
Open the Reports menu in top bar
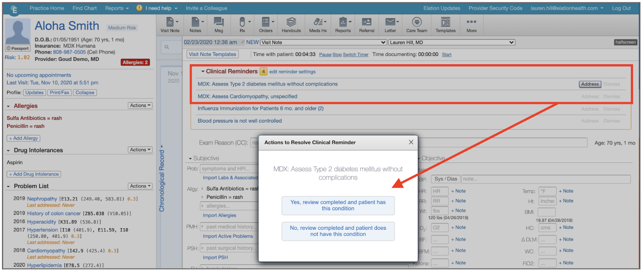pyautogui.click(x=117, y=8)
